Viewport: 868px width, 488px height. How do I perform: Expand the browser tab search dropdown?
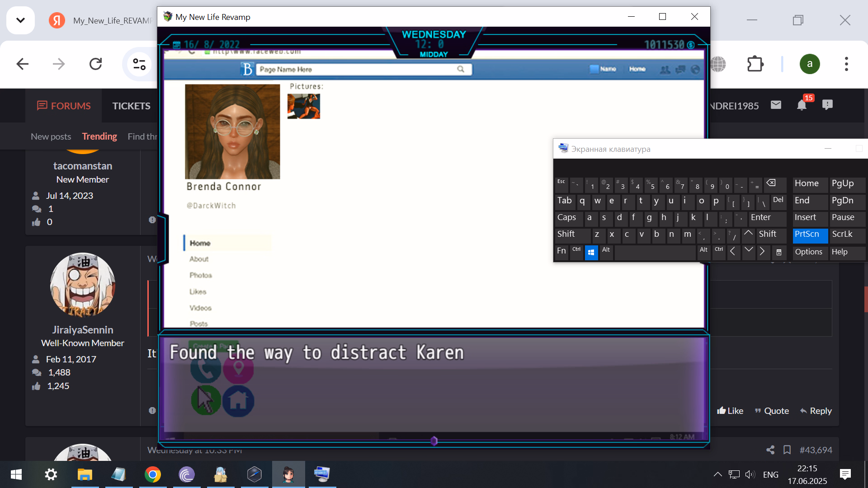pos(20,20)
